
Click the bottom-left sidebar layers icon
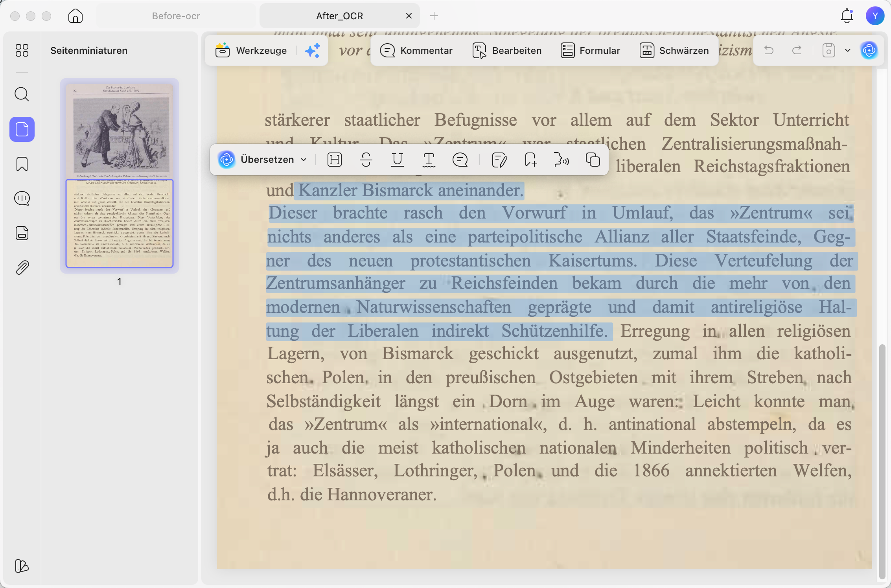tap(22, 566)
